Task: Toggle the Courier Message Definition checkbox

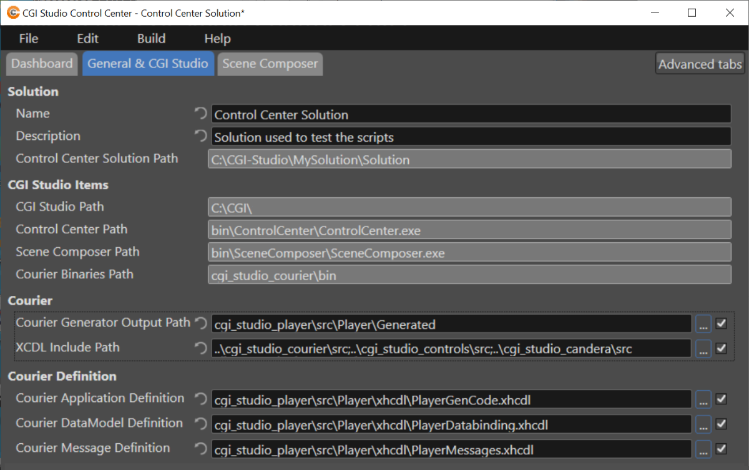Action: [x=721, y=449]
